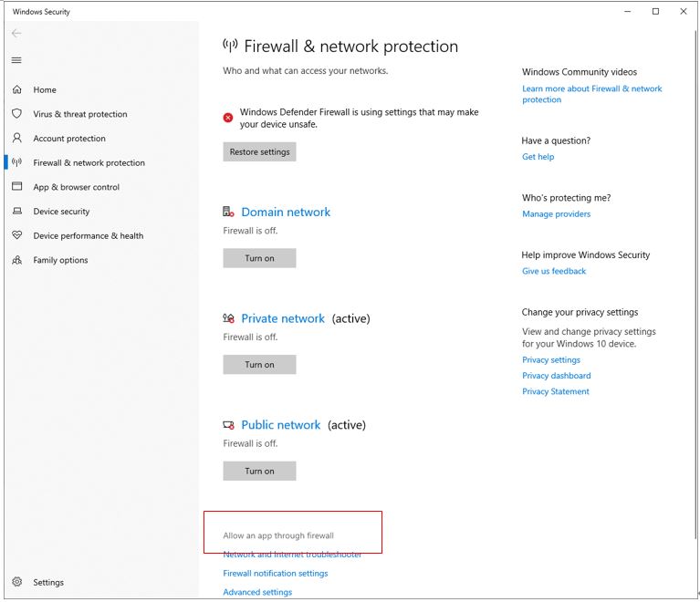Open the Settings gear icon
Image resolution: width=700 pixels, height=602 pixels.
click(x=17, y=581)
